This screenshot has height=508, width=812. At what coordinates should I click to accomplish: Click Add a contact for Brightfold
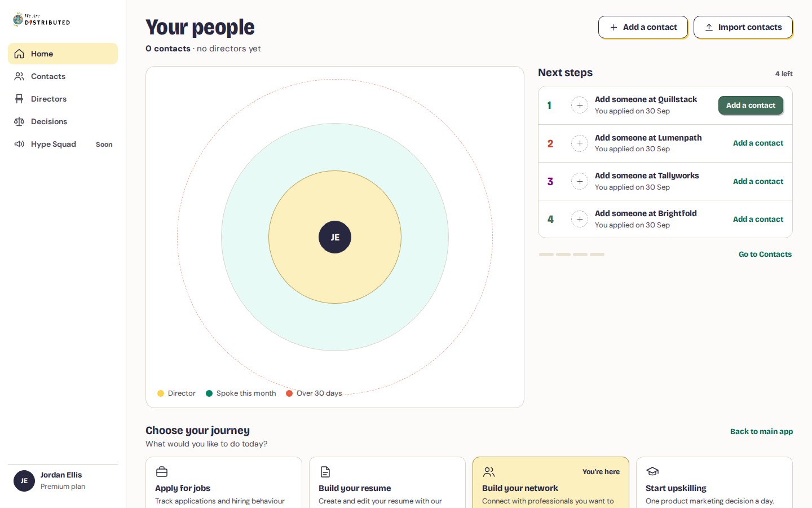tap(758, 219)
